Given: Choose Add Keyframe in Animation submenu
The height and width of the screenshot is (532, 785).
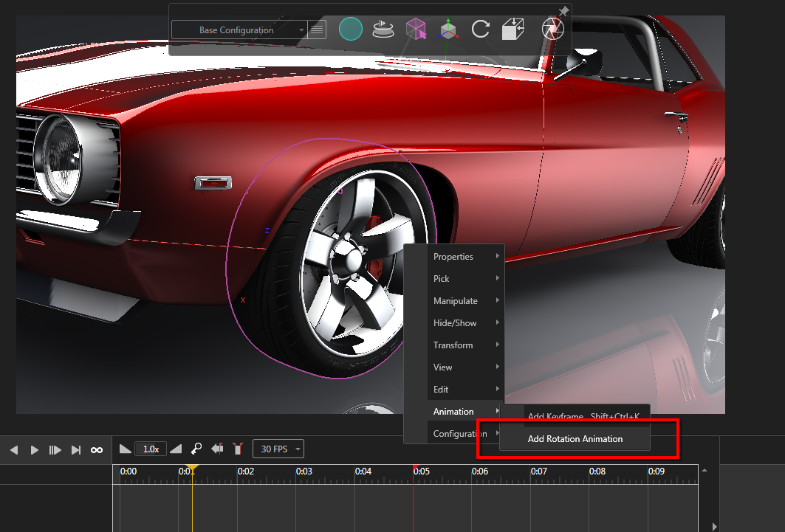Looking at the screenshot, I should click(x=583, y=416).
